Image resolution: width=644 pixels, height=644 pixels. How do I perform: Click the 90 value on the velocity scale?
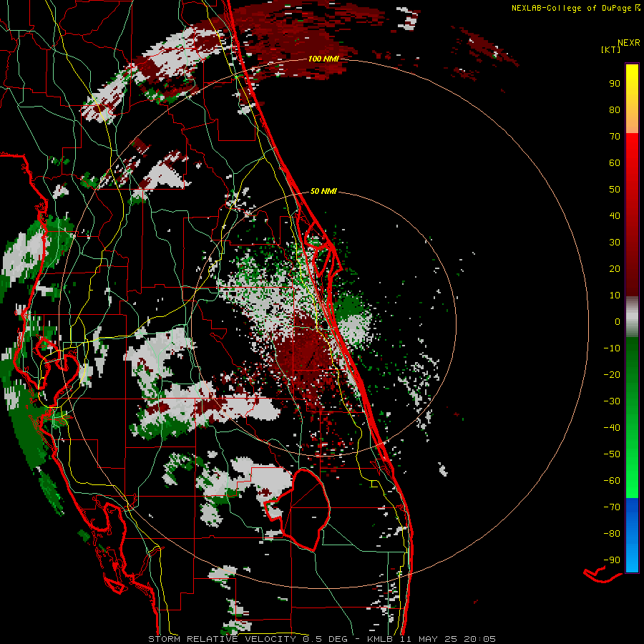pos(615,84)
